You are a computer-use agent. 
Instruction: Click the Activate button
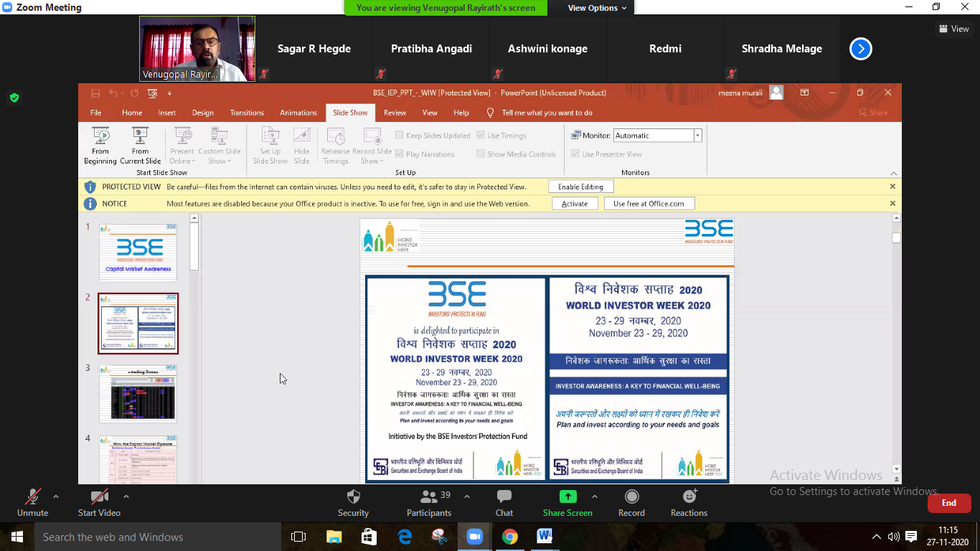click(x=575, y=204)
